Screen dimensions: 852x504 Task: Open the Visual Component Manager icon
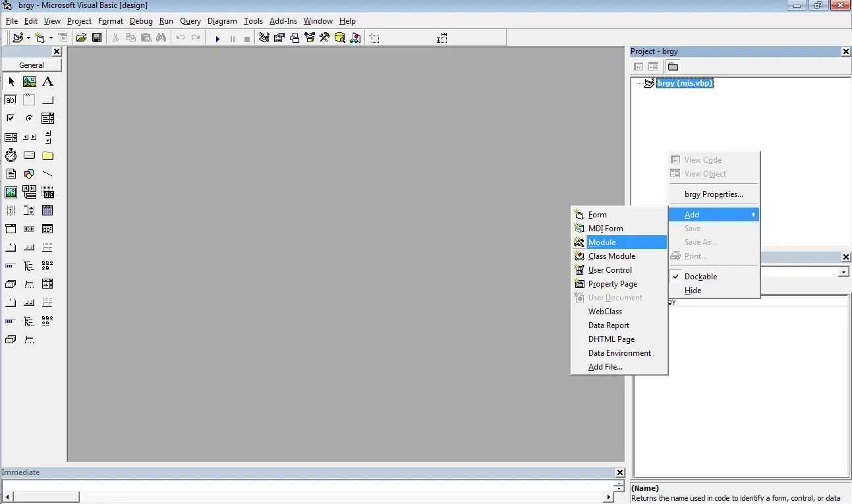(355, 38)
